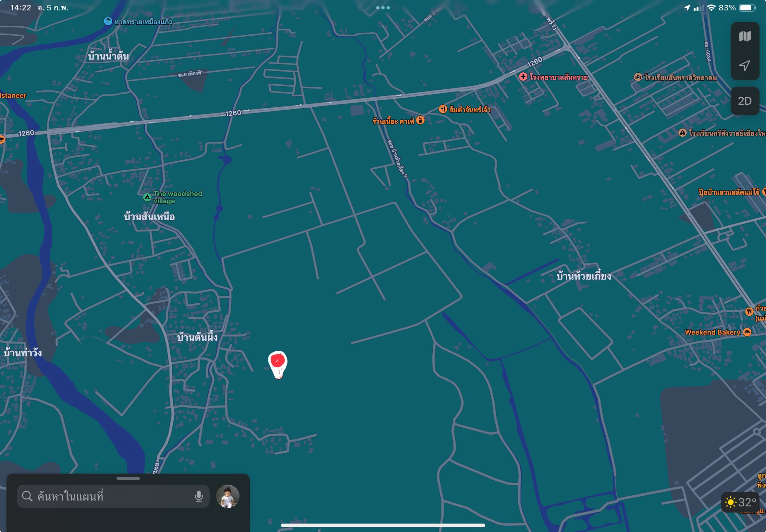Tap โรงเรียนสันทรายวิทยาคม school marker
766x532 pixels.
637,77
